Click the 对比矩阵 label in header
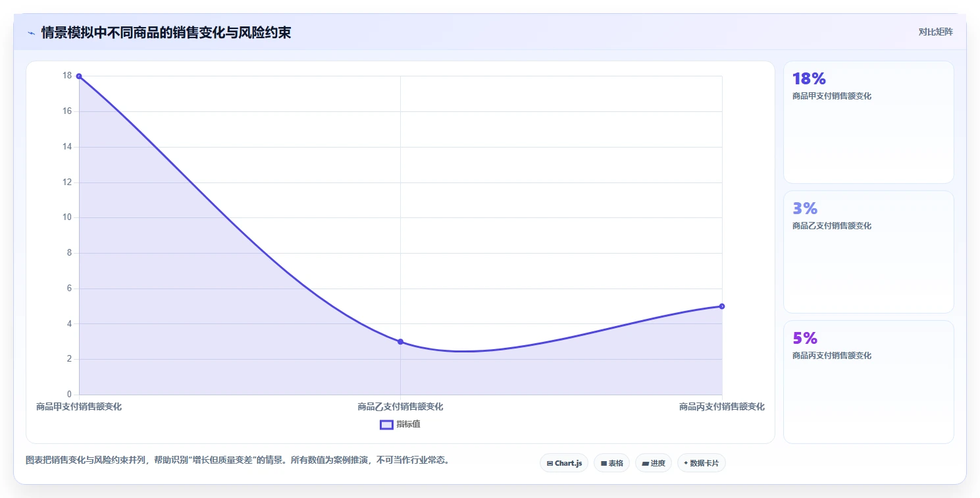The height and width of the screenshot is (498, 980). pyautogui.click(x=936, y=32)
